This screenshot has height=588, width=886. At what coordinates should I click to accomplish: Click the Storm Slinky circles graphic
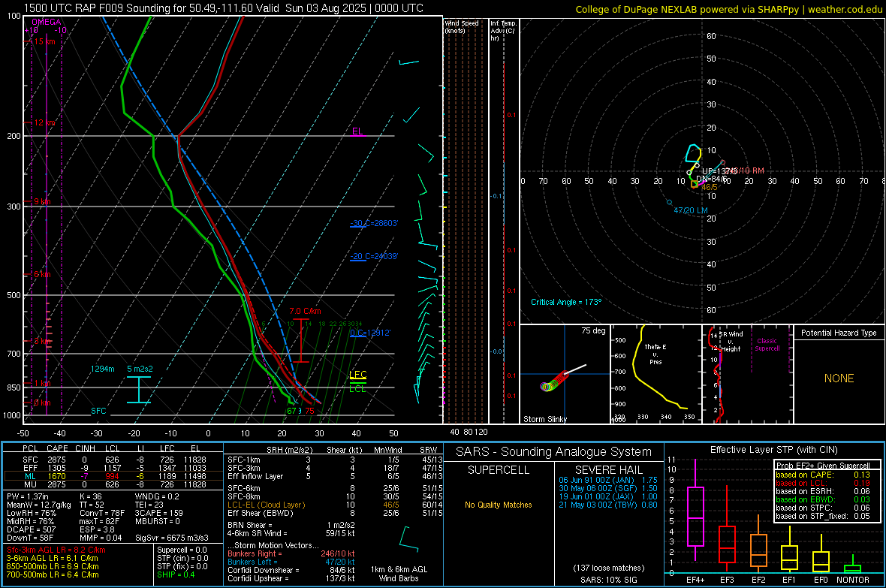tap(555, 382)
